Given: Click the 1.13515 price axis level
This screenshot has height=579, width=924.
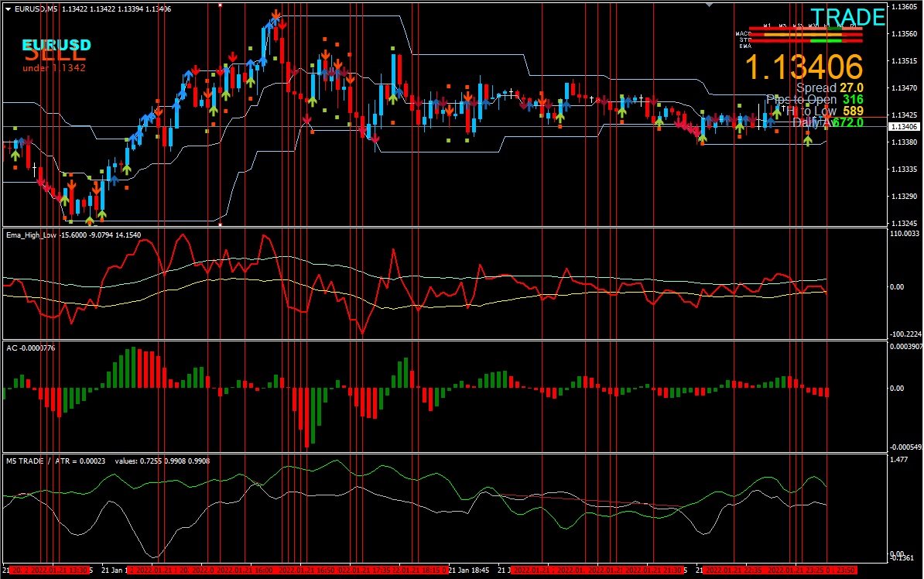Looking at the screenshot, I should click(x=904, y=60).
